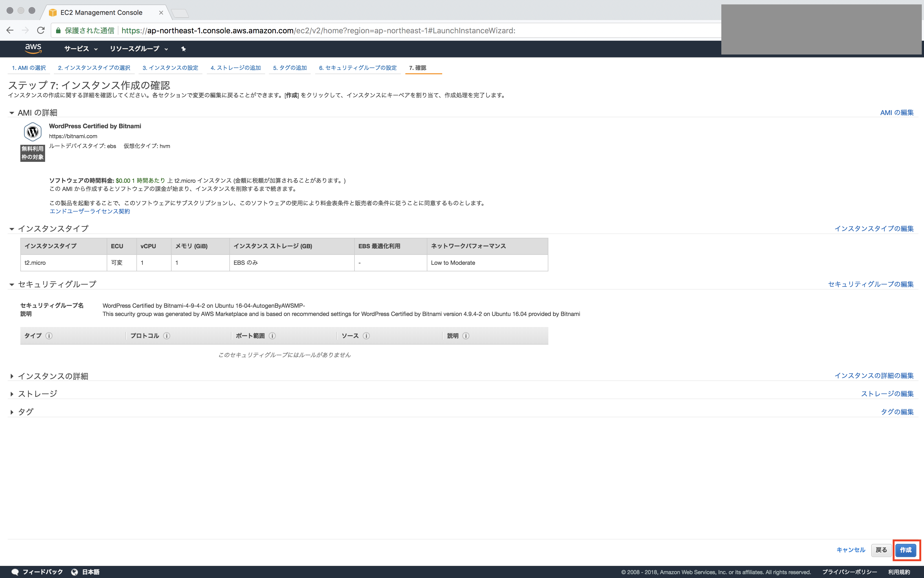Open a new browser tab

180,13
